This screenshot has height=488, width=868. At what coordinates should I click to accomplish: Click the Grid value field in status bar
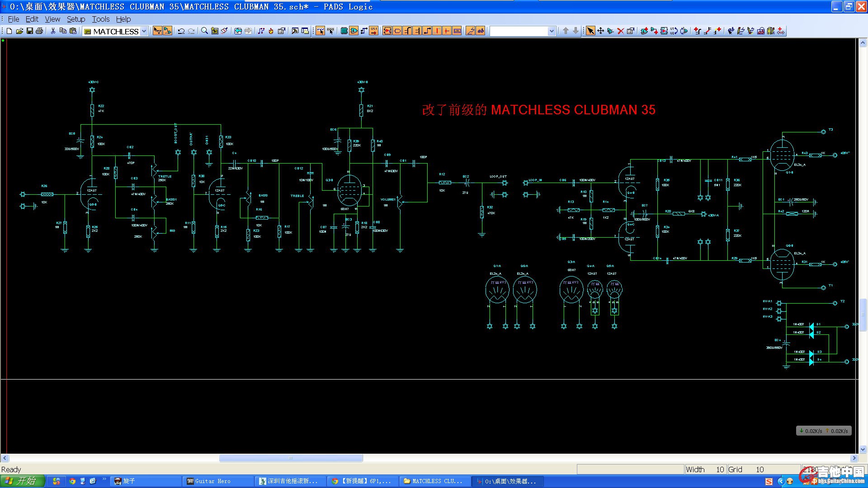tap(759, 469)
